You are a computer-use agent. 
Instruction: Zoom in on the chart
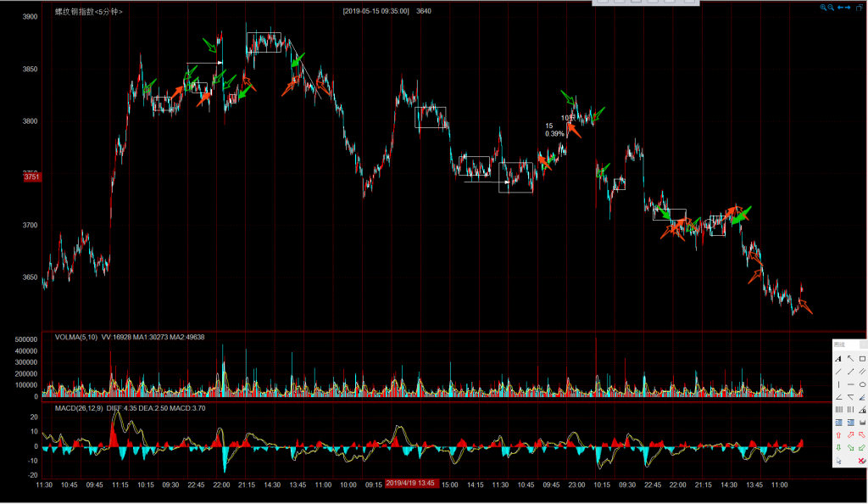click(x=823, y=8)
